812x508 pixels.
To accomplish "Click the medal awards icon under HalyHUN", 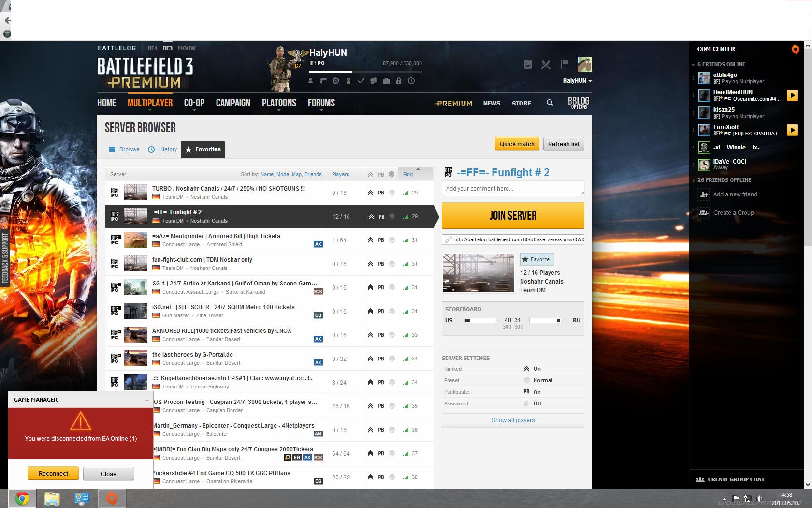I will (348, 81).
